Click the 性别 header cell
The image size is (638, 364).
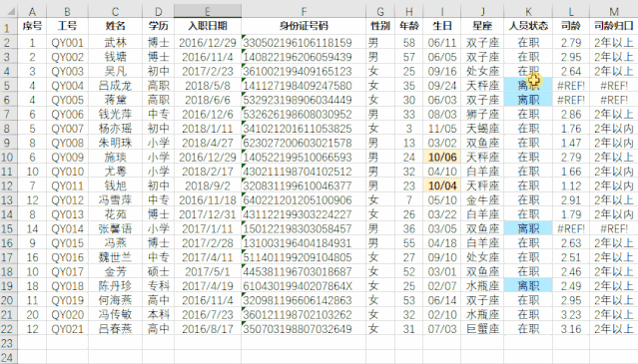click(x=380, y=26)
